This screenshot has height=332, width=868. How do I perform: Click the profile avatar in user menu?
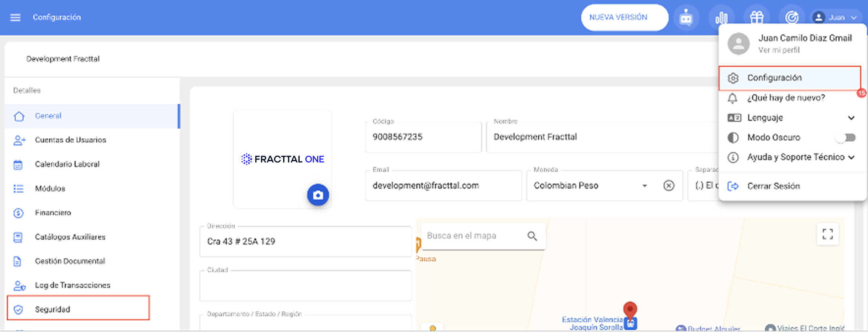coord(738,44)
